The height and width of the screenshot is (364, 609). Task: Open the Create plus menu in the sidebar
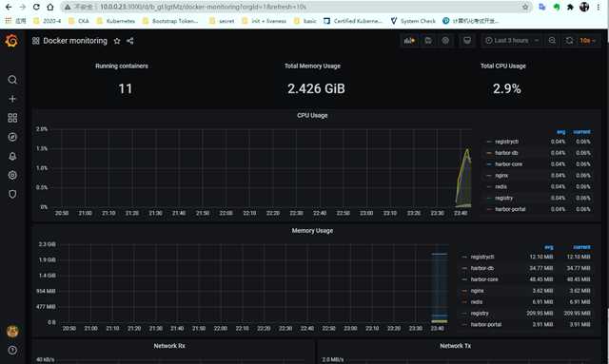pos(12,99)
